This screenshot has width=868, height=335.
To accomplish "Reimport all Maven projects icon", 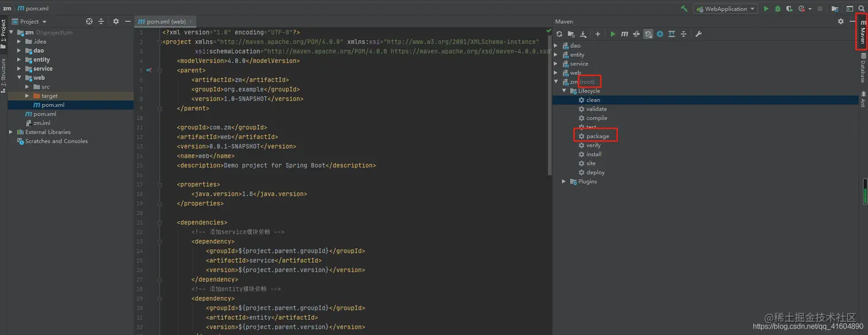I will click(559, 34).
